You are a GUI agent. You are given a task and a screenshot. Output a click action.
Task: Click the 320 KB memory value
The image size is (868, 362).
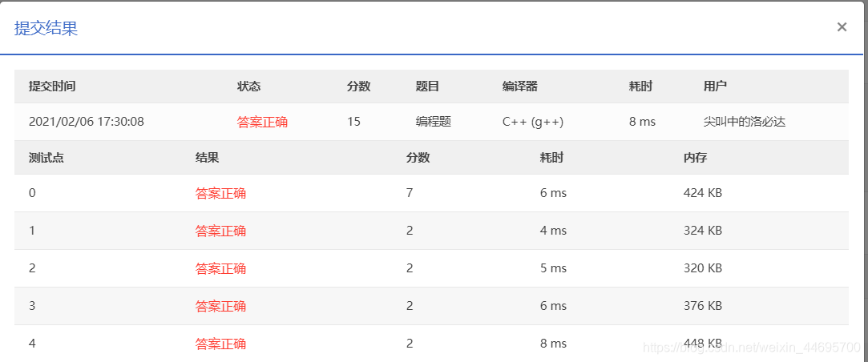(703, 268)
